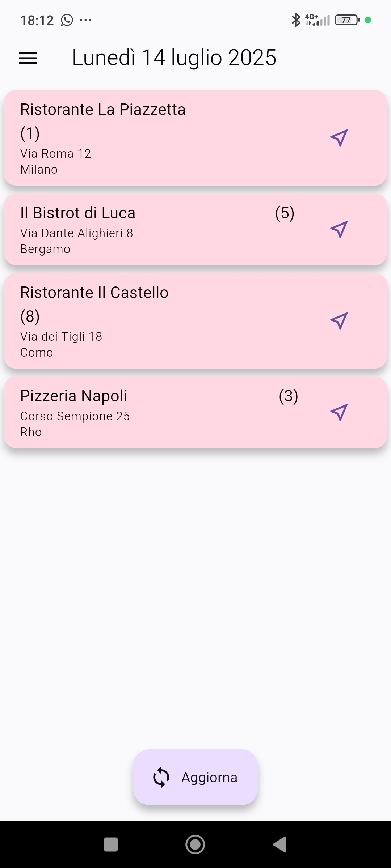Viewport: 391px width, 868px height.
Task: Tap the WhatsApp notification icon
Action: pos(67,20)
